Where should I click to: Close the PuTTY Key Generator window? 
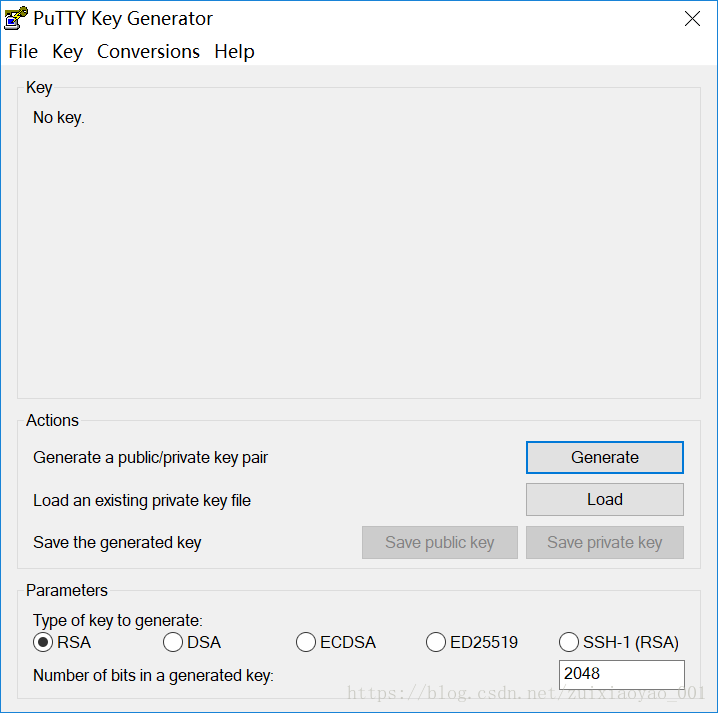click(692, 19)
